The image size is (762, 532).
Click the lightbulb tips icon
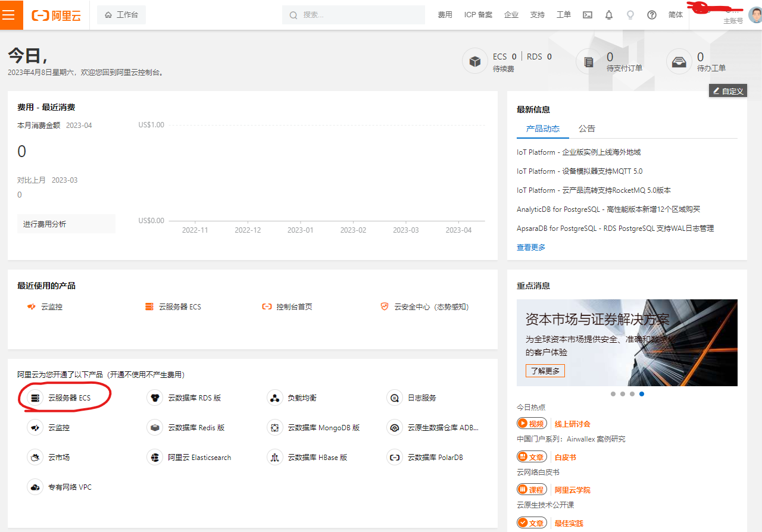point(630,15)
